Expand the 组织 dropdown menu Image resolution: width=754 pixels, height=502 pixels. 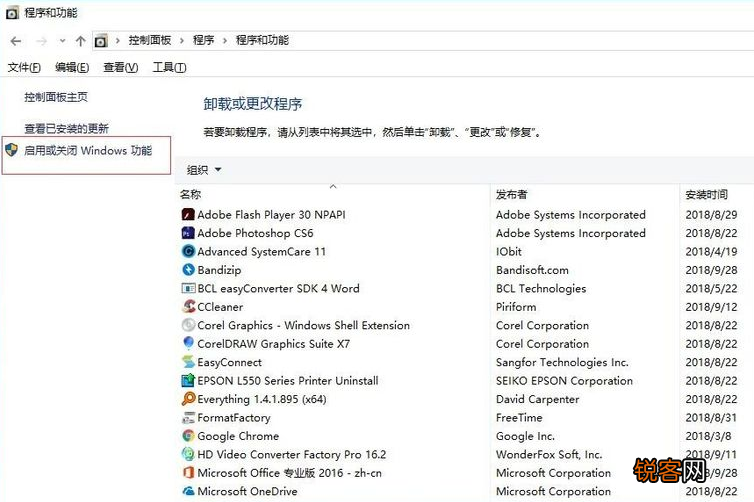click(x=204, y=170)
